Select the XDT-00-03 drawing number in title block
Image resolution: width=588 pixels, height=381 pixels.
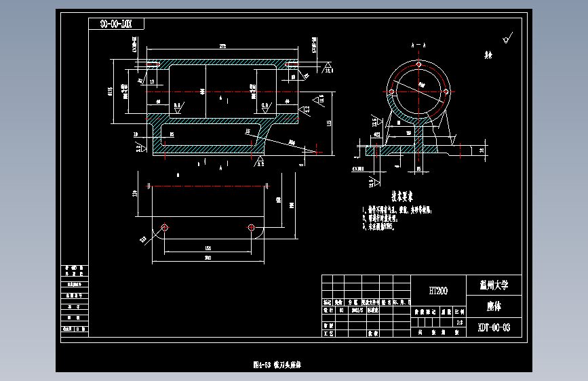pyautogui.click(x=494, y=327)
